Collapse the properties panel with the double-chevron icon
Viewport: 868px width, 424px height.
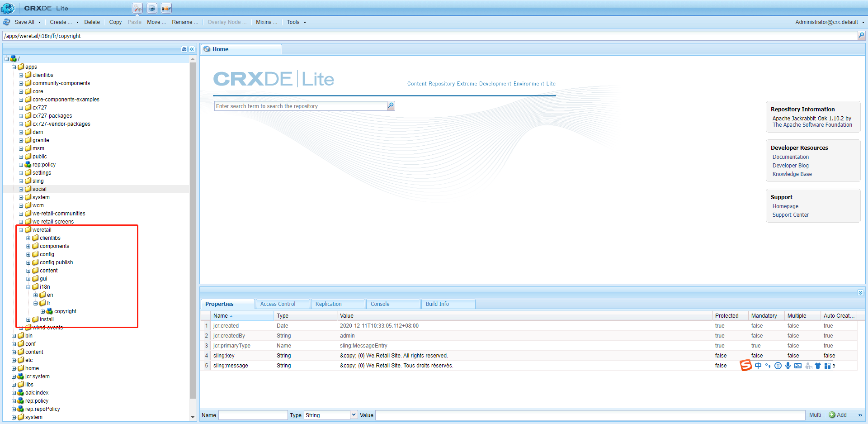tap(860, 293)
